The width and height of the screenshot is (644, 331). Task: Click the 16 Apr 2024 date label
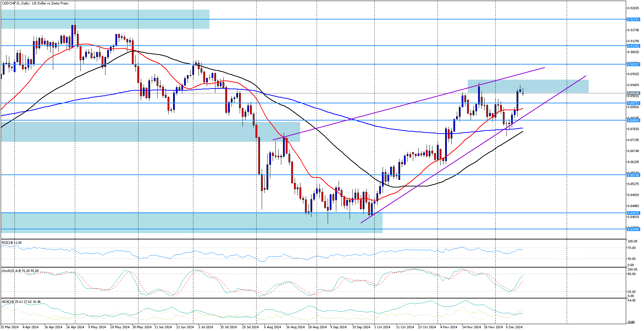(53, 327)
